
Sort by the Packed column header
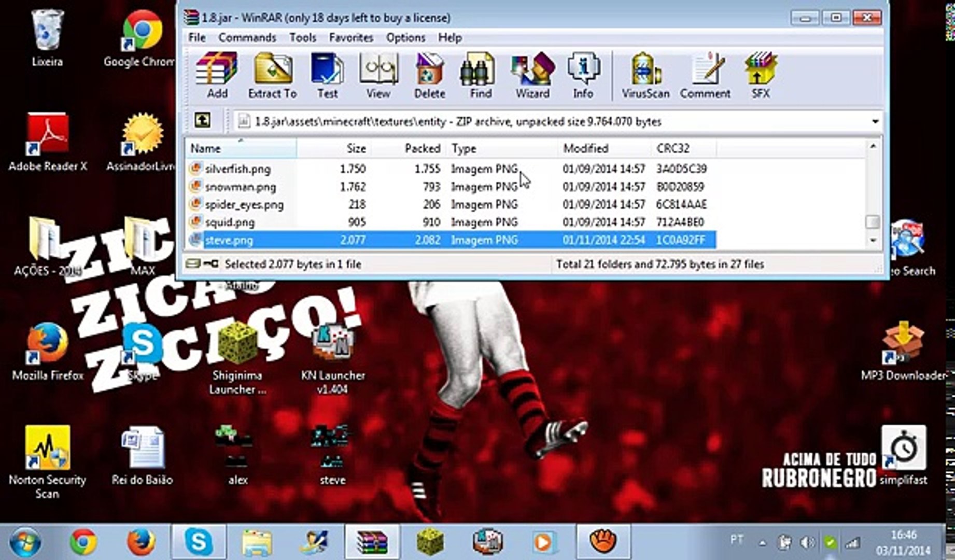(409, 148)
